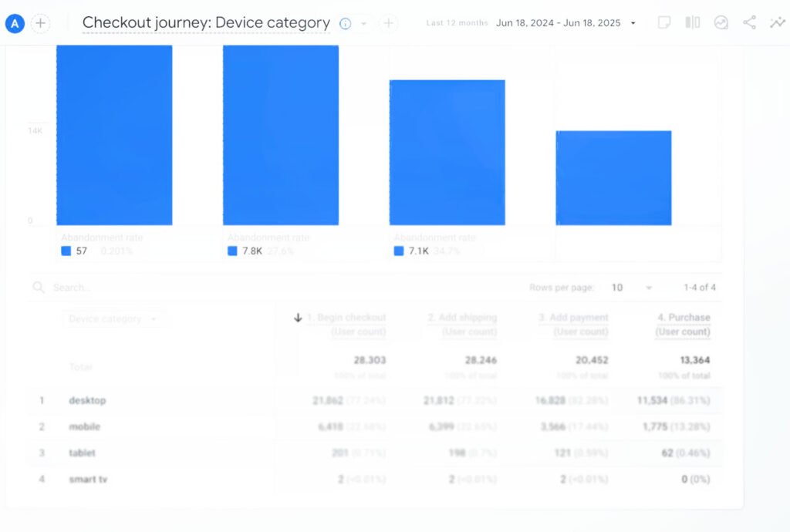The height and width of the screenshot is (532, 790).
Task: Open the annotations note icon
Action: pos(664,22)
